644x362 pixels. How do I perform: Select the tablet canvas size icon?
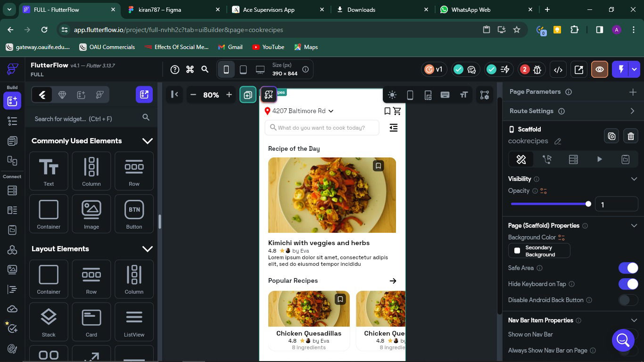tap(243, 70)
